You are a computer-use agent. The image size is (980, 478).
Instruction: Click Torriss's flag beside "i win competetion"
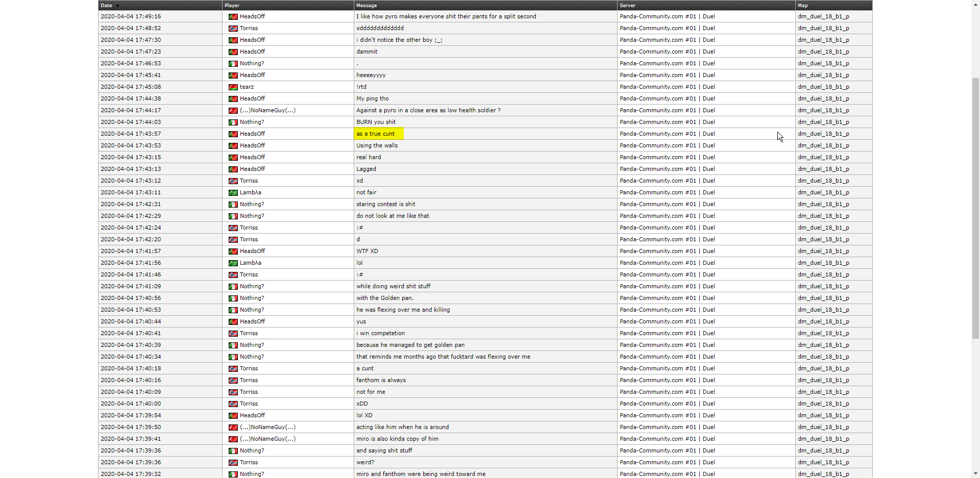point(233,334)
